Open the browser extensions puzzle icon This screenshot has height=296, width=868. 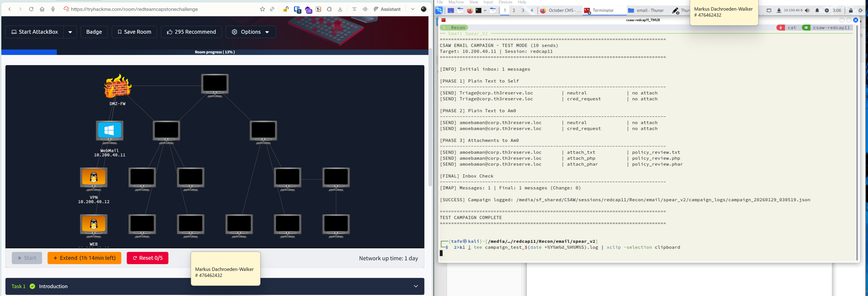tap(329, 9)
